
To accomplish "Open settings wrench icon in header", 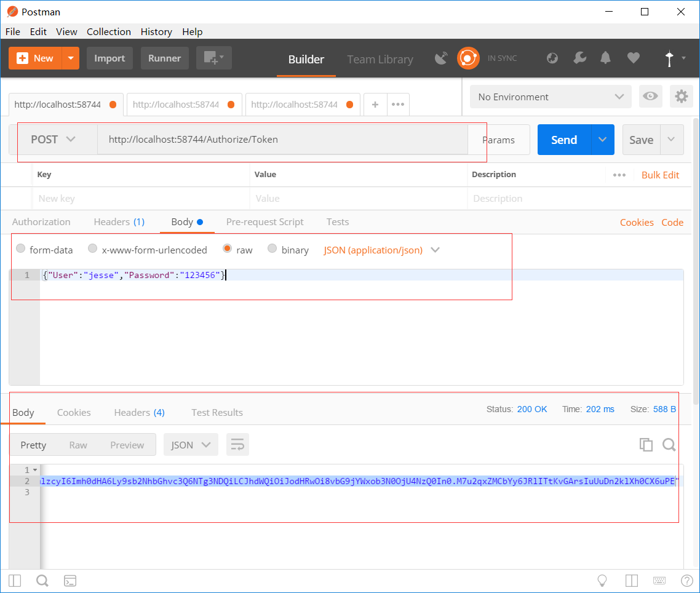I will (579, 58).
